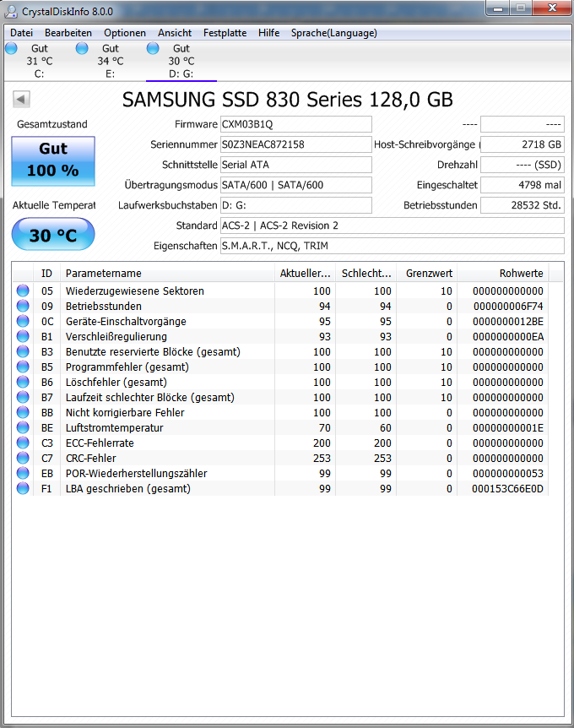Minimize the CrystalDiskInfo window
Image resolution: width=574 pixels, height=728 pixels.
(x=498, y=8)
